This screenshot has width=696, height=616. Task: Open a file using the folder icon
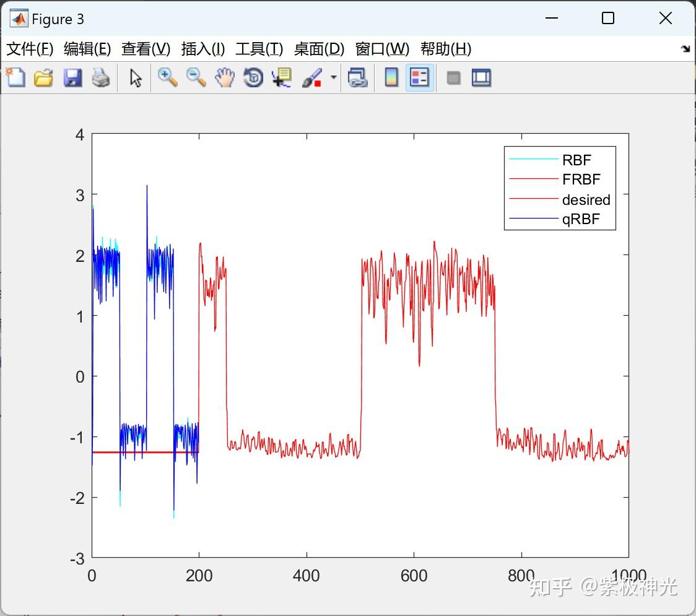(x=43, y=77)
